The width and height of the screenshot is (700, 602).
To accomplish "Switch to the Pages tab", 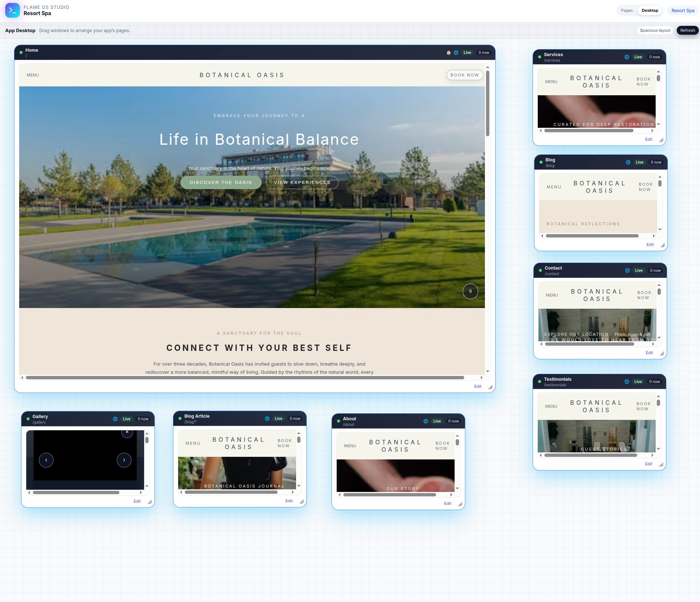I will (x=626, y=11).
